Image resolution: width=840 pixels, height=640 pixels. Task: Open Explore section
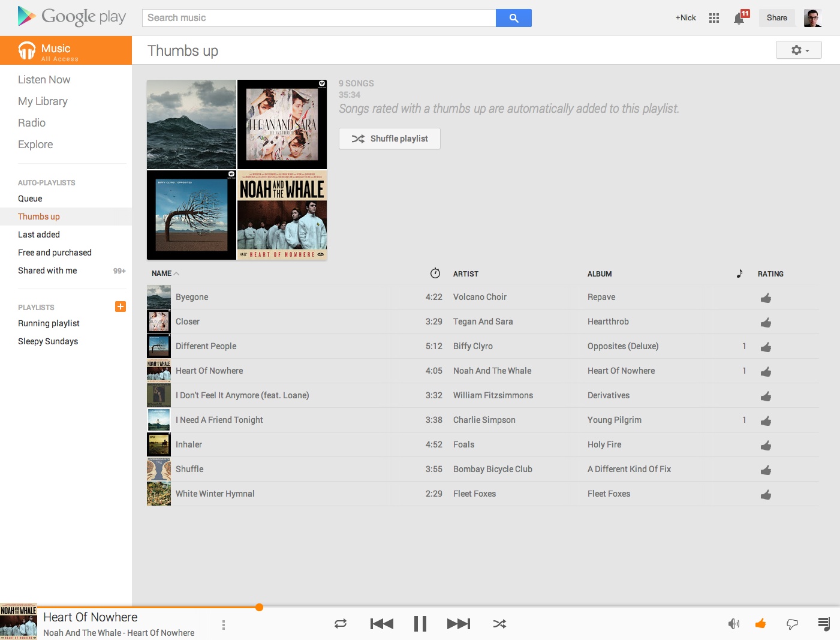35,145
